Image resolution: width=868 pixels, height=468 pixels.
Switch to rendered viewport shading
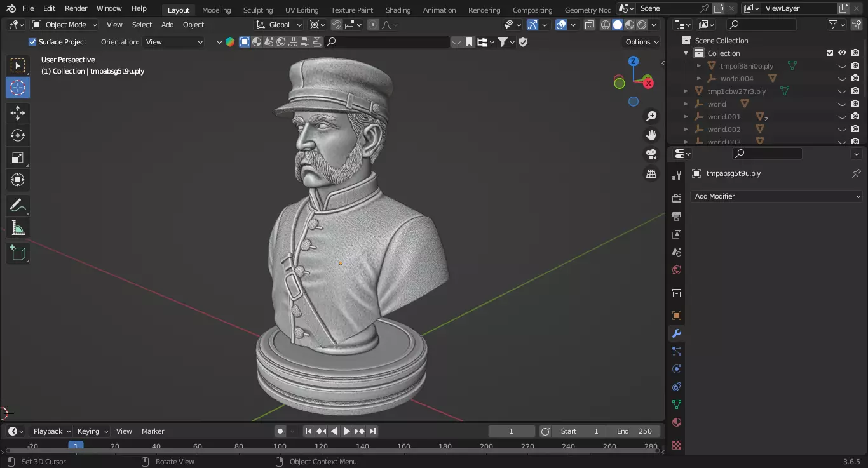[642, 25]
